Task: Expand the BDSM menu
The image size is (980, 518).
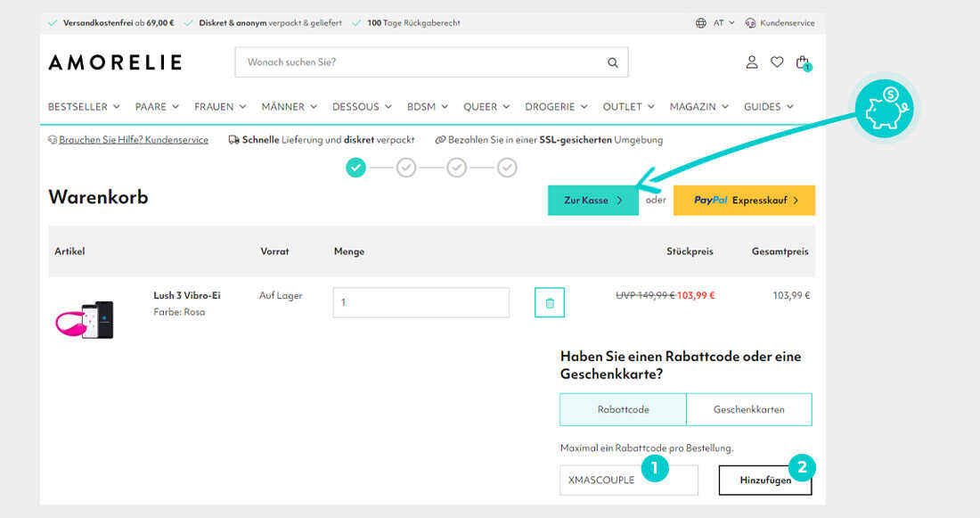Action: pyautogui.click(x=428, y=107)
